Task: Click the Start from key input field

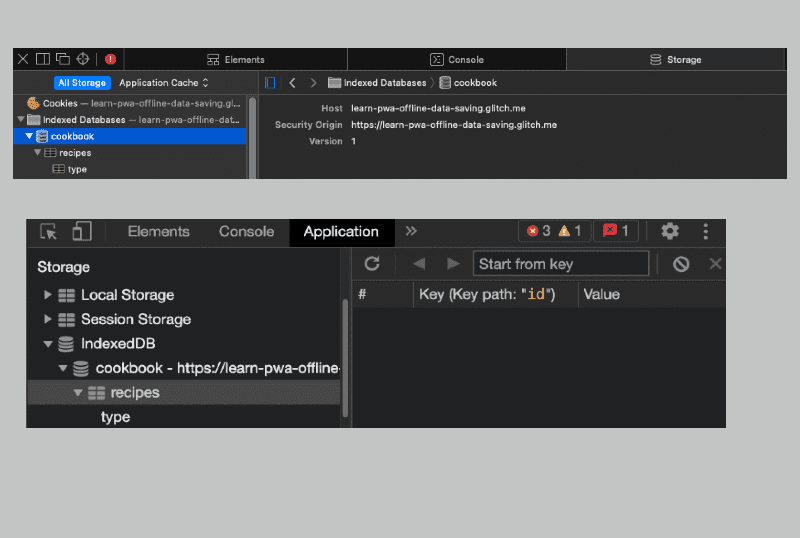Action: tap(560, 264)
